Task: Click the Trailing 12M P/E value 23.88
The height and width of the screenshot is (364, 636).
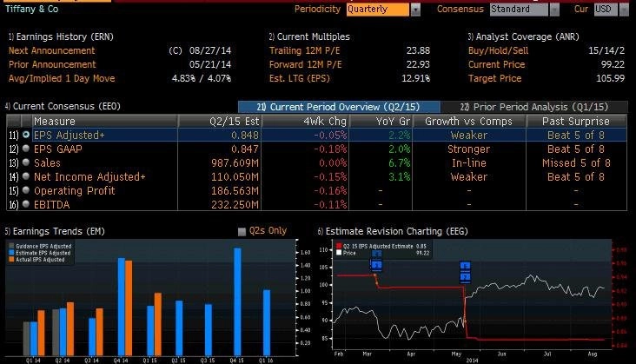Action: 418,50
